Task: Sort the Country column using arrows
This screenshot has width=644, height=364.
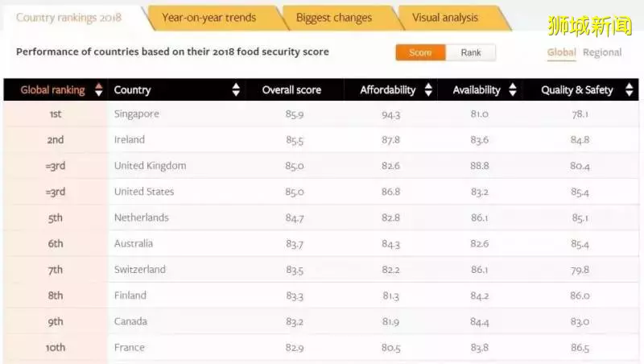Action: click(x=236, y=89)
